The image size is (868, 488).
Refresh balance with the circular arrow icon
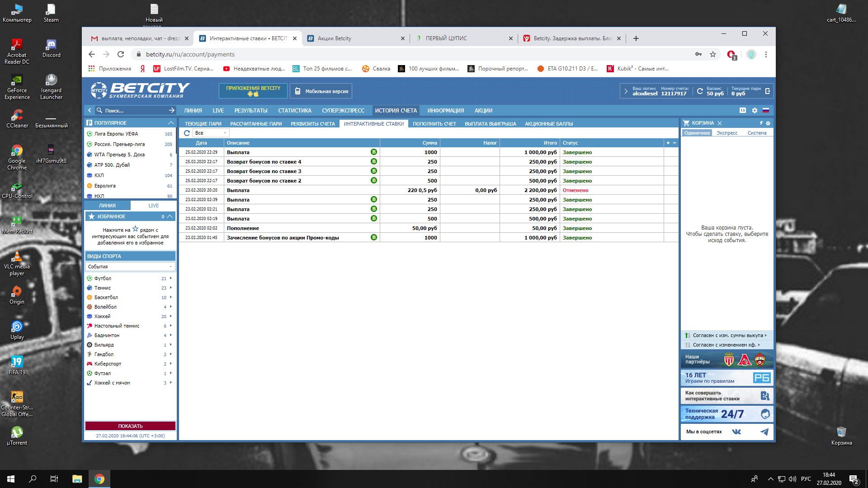click(700, 91)
